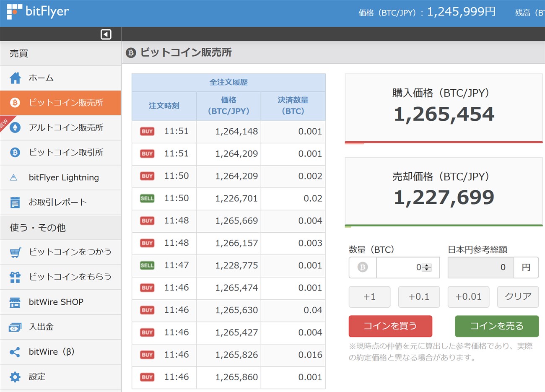Click the bitWire SHOP store icon
This screenshot has width=545, height=392.
pos(15,302)
